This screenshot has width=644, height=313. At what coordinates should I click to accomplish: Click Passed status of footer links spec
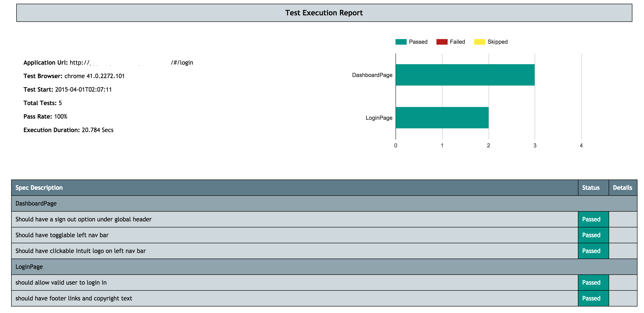pyautogui.click(x=591, y=298)
